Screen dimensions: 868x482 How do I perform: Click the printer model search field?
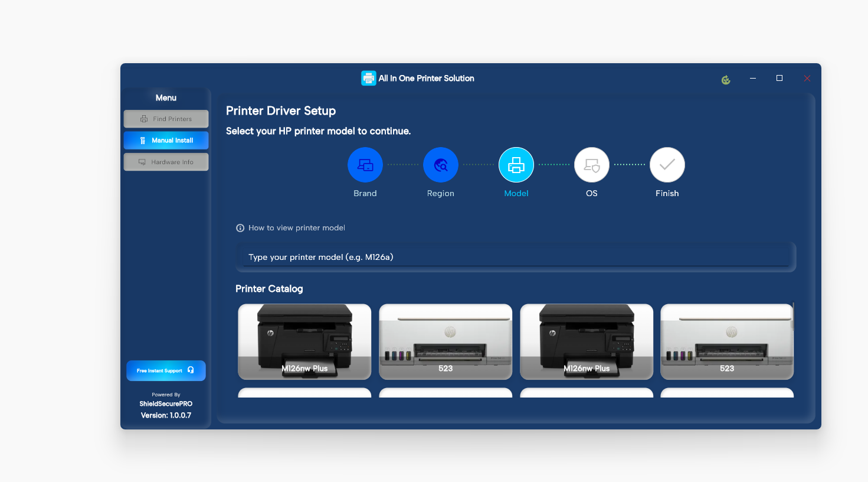click(x=516, y=256)
